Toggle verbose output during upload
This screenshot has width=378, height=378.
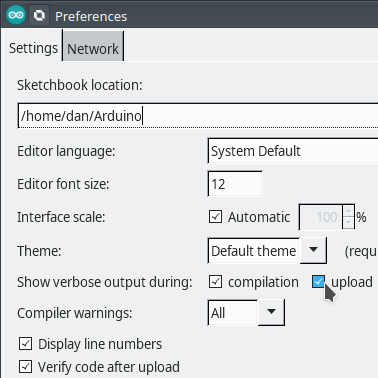coord(319,282)
